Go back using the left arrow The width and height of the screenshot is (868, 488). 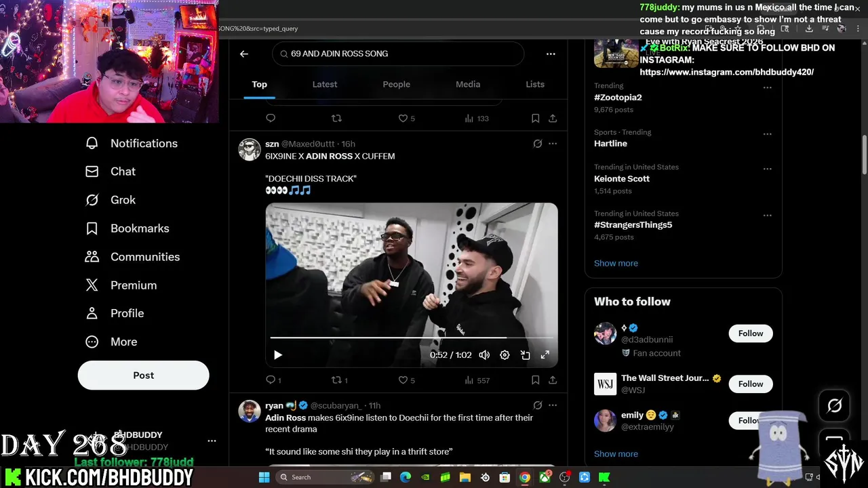point(244,54)
